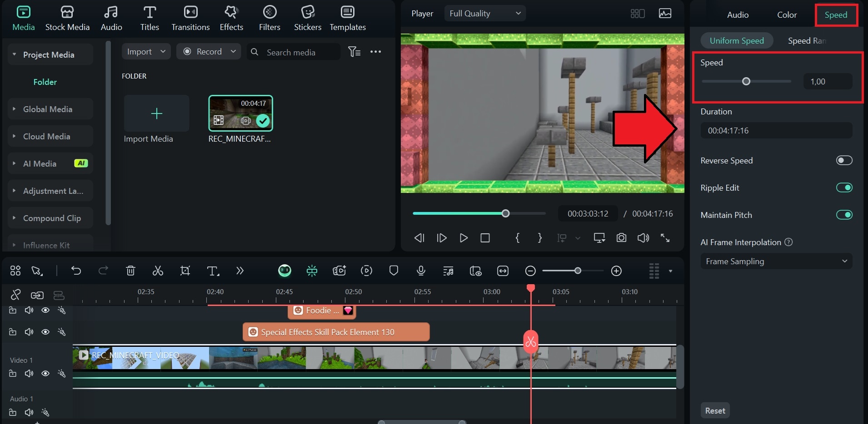Click the zoom in plus button

[x=616, y=271]
